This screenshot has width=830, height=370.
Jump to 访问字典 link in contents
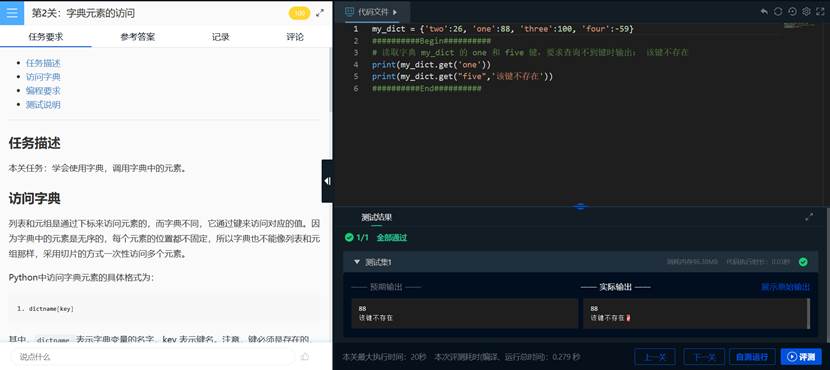click(43, 77)
